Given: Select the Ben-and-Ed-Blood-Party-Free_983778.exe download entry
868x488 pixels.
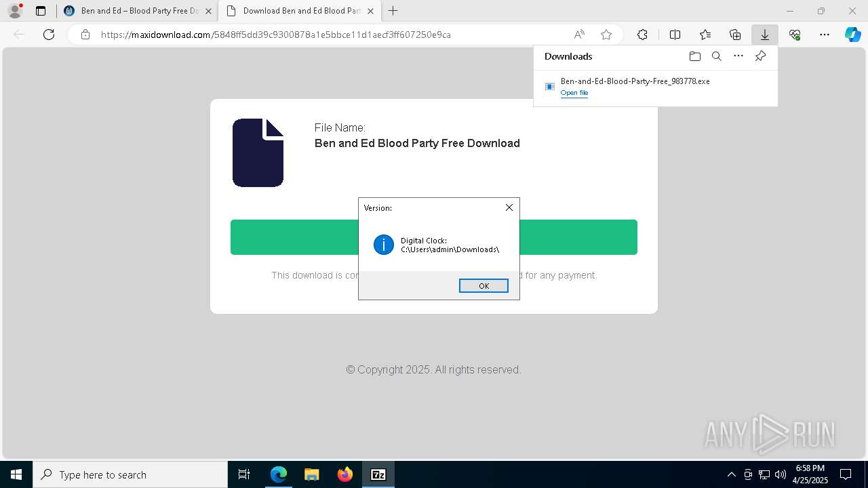Looking at the screenshot, I should [x=655, y=86].
